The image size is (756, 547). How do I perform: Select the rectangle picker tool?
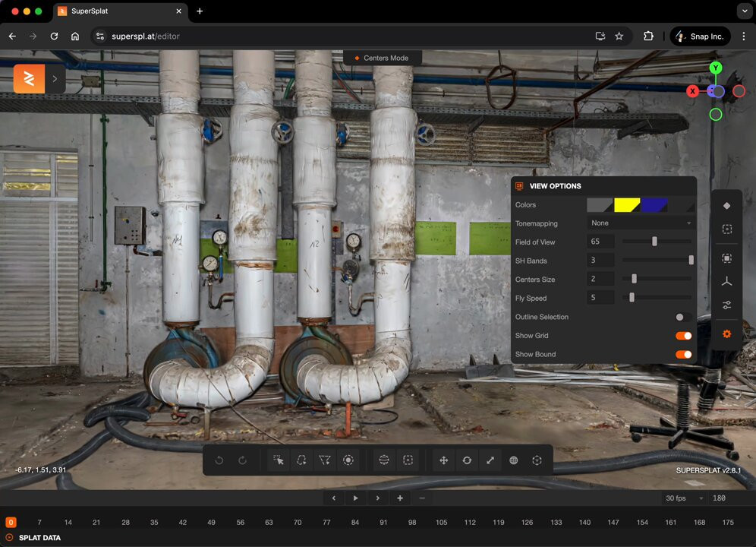pos(279,460)
